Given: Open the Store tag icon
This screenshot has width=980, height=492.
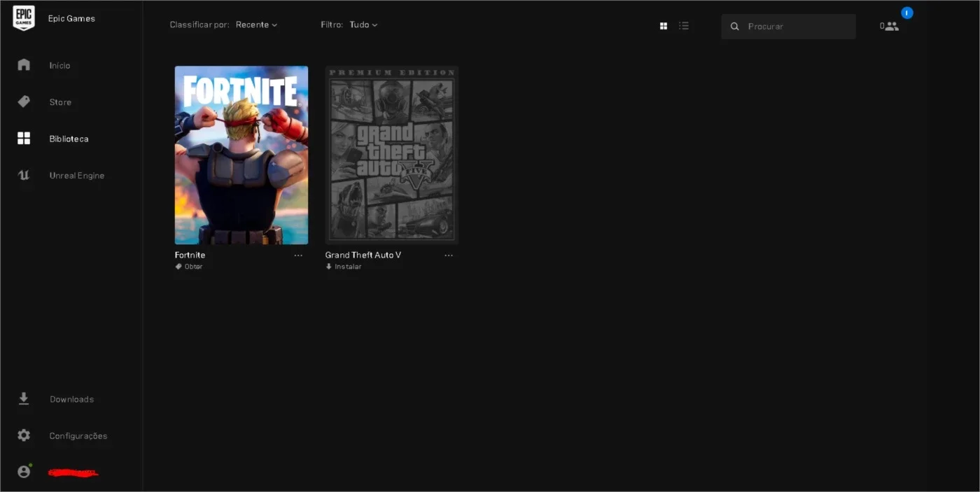Looking at the screenshot, I should [24, 101].
